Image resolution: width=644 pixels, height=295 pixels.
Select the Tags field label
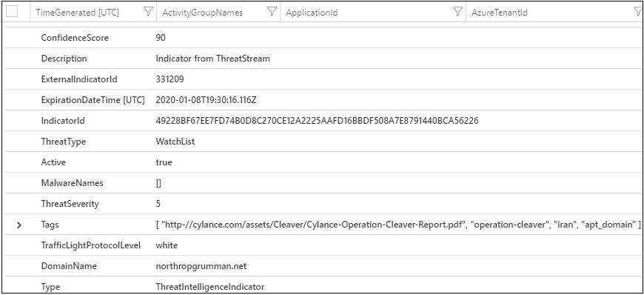pyautogui.click(x=50, y=225)
